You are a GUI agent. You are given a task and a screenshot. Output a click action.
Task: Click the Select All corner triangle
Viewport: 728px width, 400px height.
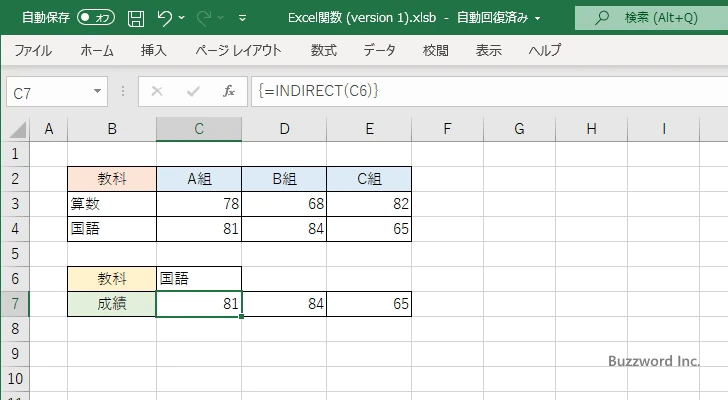pos(18,130)
